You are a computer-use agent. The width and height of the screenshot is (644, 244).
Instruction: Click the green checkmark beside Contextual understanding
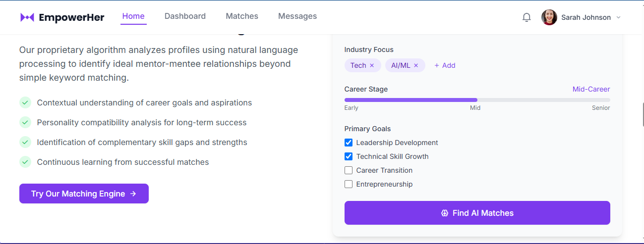pyautogui.click(x=25, y=102)
